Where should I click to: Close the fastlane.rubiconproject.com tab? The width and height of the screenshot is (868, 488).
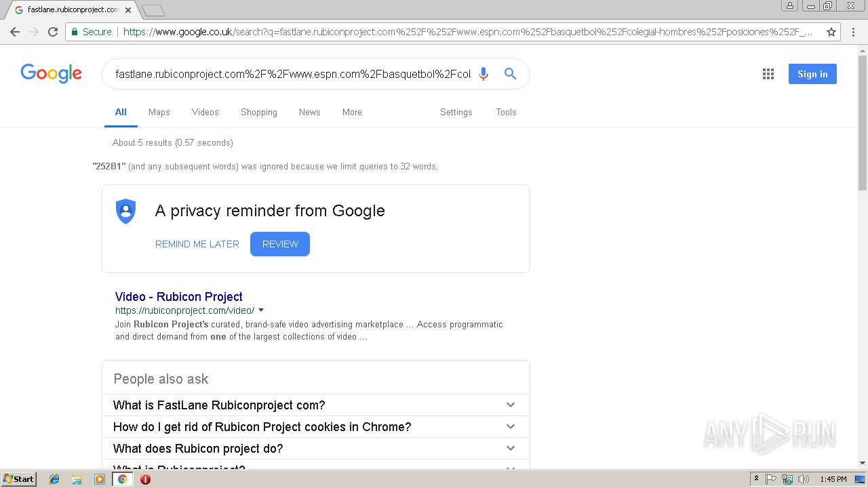tap(128, 10)
